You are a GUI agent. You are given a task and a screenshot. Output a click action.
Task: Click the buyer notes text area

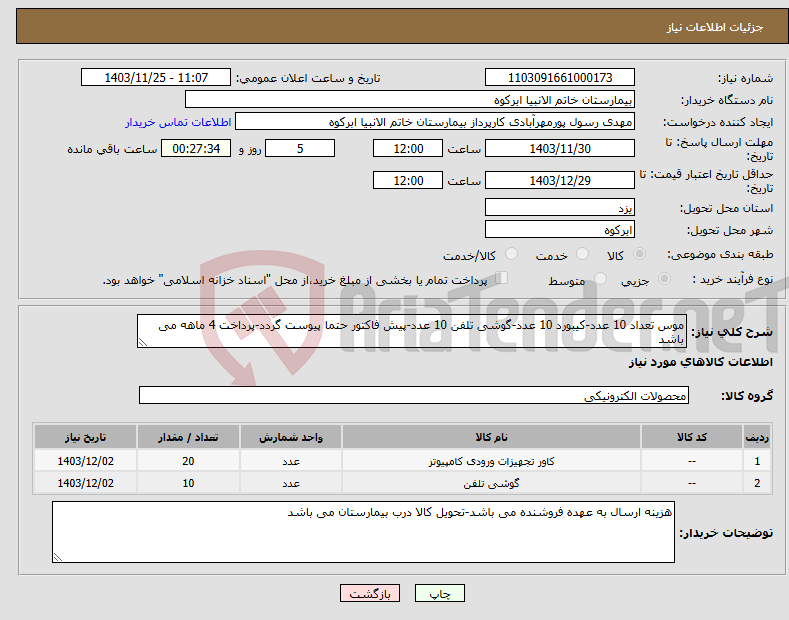pyautogui.click(x=363, y=532)
